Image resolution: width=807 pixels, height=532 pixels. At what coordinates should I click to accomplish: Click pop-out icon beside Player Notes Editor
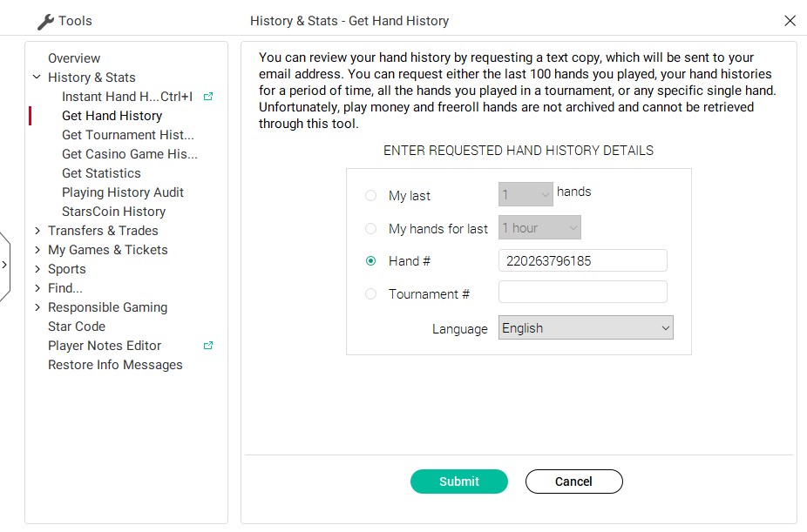click(208, 346)
